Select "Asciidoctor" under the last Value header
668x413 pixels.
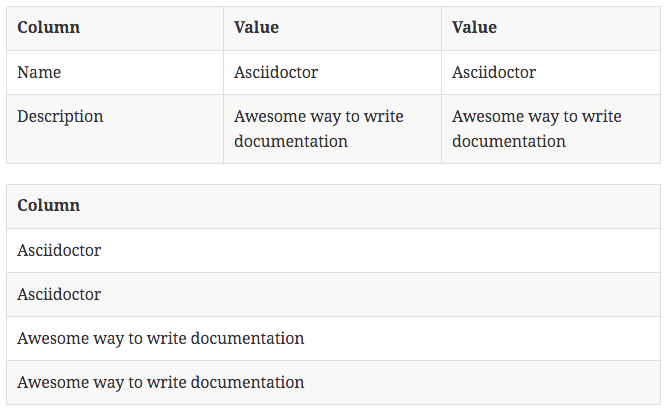pos(494,72)
